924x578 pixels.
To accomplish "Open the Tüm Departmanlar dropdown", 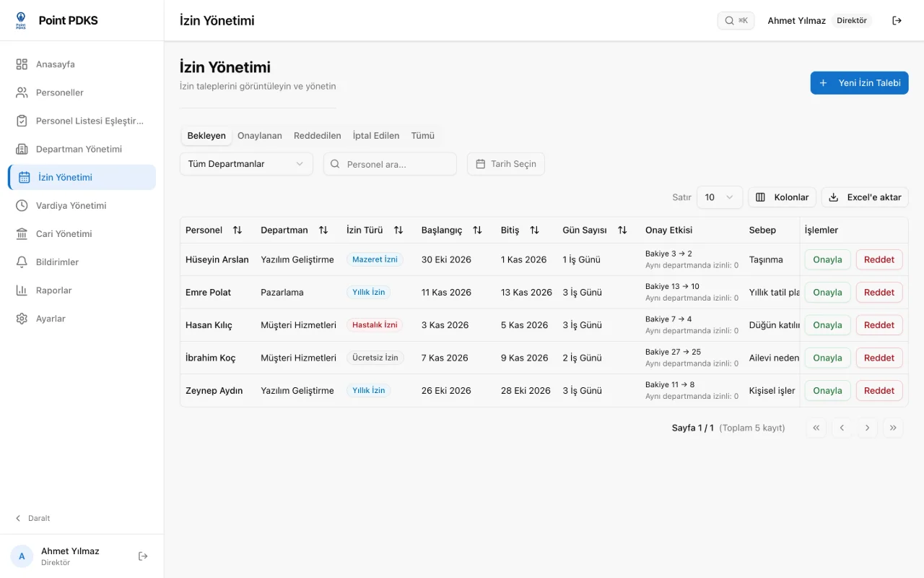I will (246, 164).
